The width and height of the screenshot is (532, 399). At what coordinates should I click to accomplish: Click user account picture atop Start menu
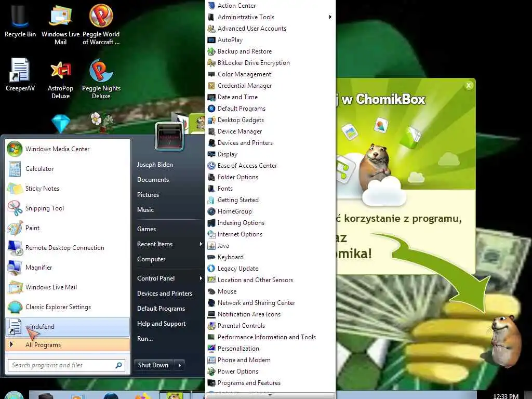pyautogui.click(x=169, y=137)
